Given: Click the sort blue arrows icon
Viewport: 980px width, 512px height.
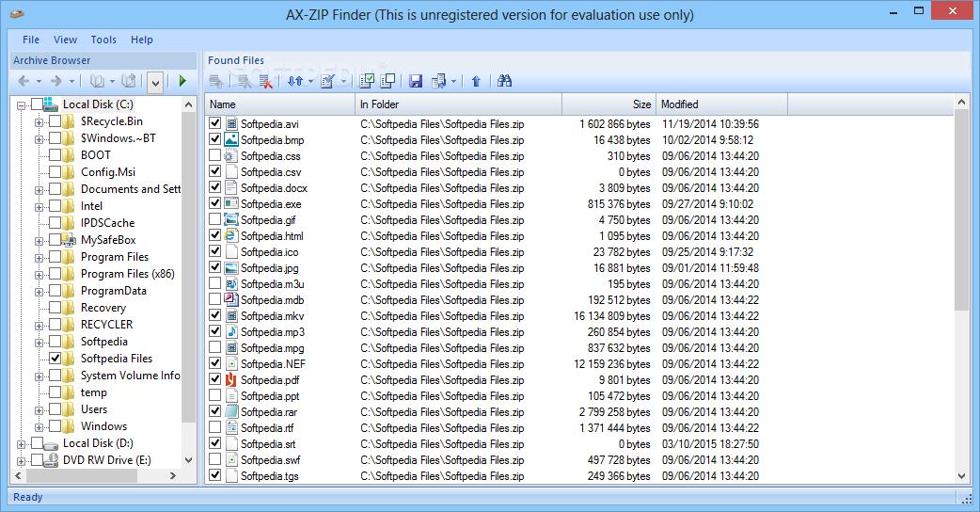Looking at the screenshot, I should (x=295, y=81).
